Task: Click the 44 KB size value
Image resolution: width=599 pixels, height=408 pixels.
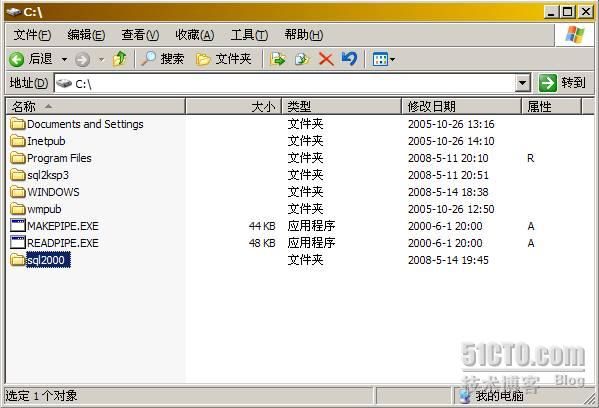Action: click(262, 226)
